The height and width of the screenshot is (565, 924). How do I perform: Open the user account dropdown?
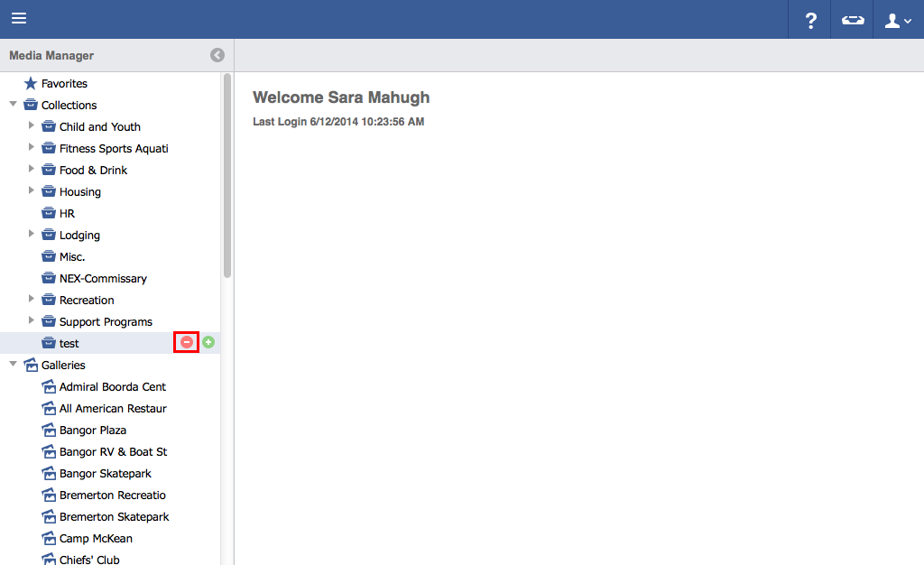[898, 20]
